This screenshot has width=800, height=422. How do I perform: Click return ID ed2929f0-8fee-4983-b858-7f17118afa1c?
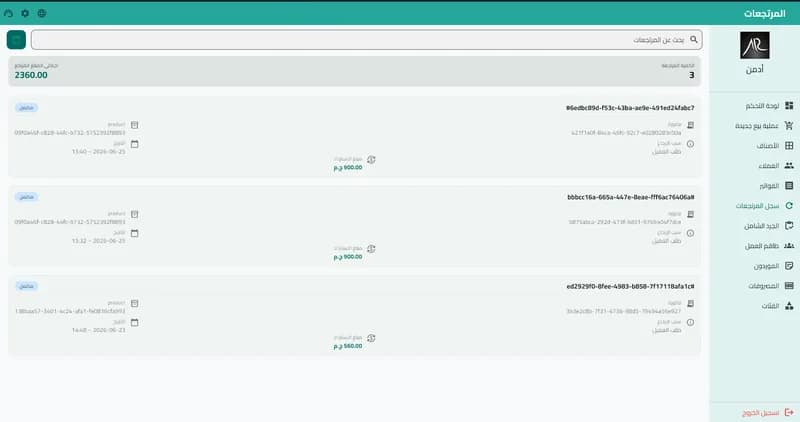pyautogui.click(x=630, y=286)
